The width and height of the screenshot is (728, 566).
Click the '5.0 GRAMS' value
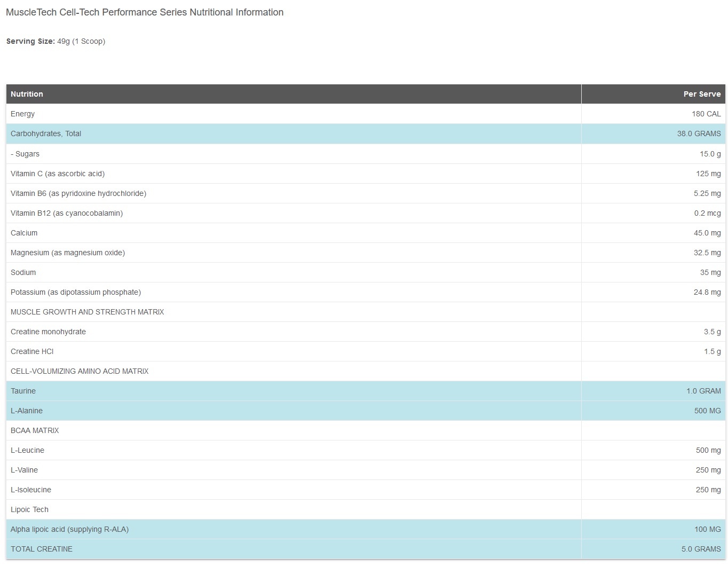click(701, 549)
